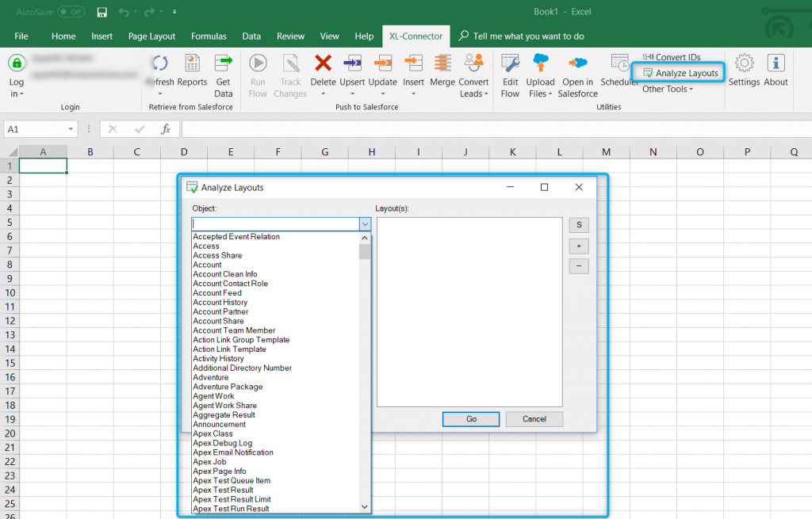
Task: Cancel the Analyze Layouts dialog
Action: (x=534, y=418)
